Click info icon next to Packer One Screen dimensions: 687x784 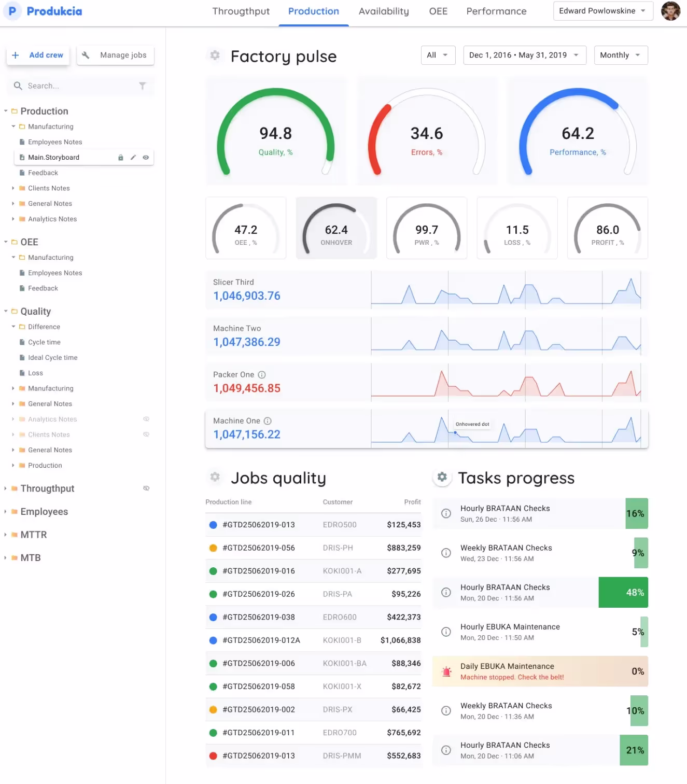(x=262, y=375)
